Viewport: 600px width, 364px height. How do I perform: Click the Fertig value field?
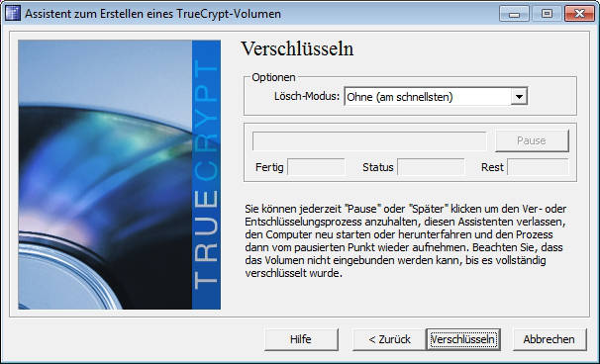coord(316,167)
